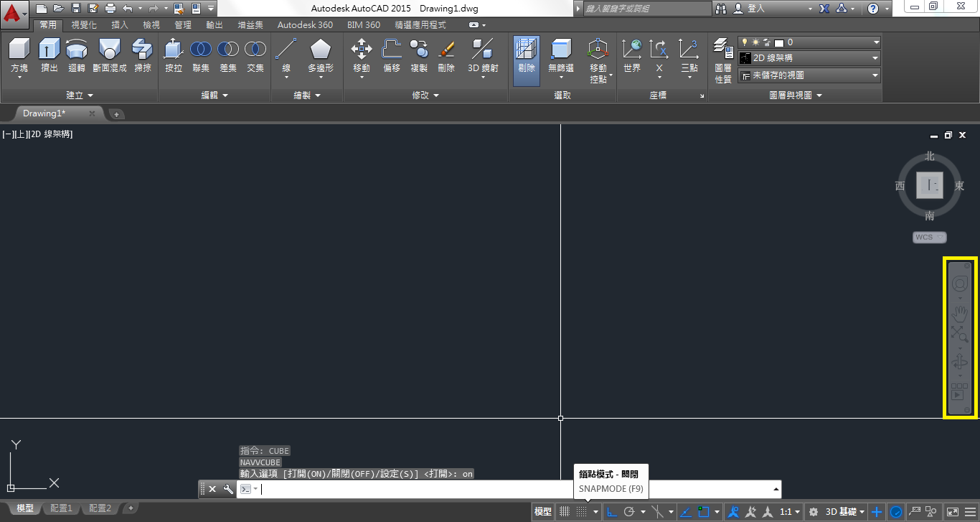Image resolution: width=980 pixels, height=522 pixels.
Task: Select the 刪除 erase tool
Action: coord(446,56)
